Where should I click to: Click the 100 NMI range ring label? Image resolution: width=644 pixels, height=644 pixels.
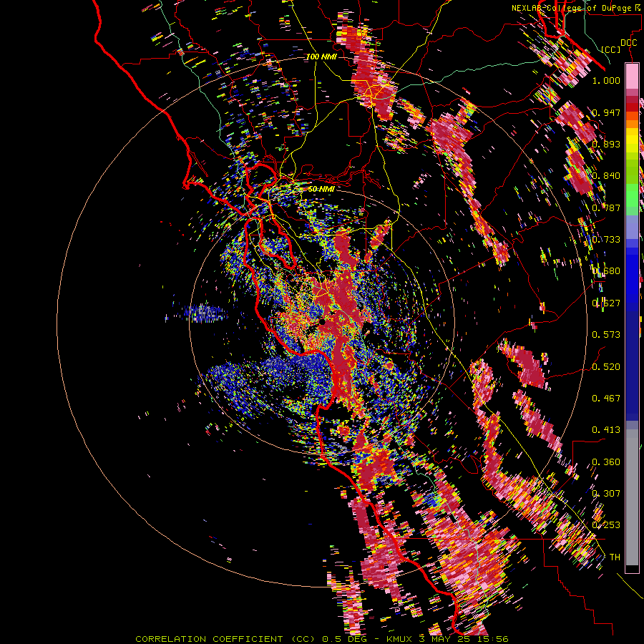[321, 57]
